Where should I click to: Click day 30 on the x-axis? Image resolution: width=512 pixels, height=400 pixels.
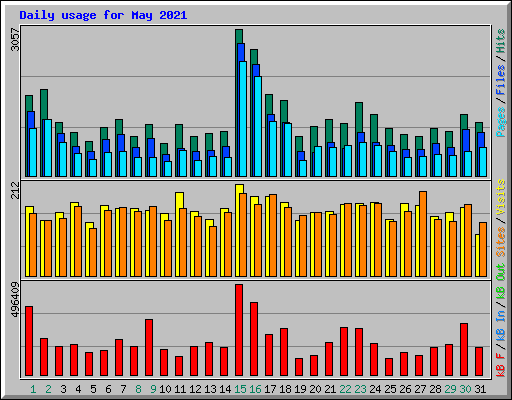click(x=465, y=389)
